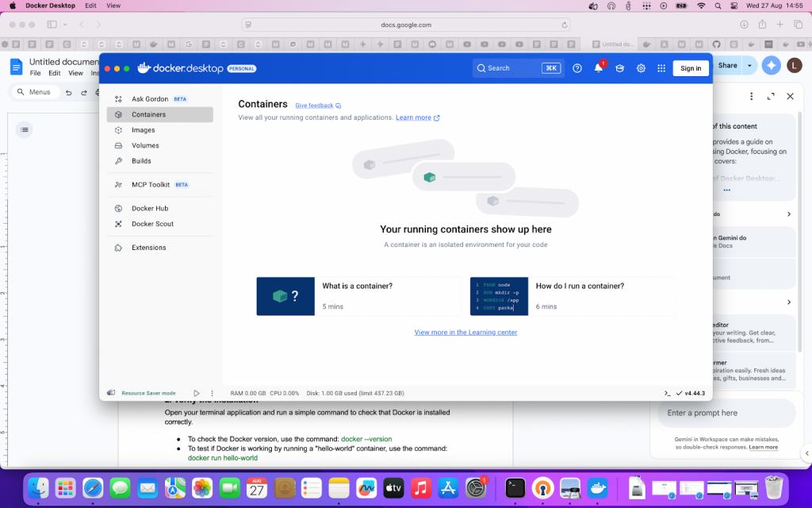
Task: Click the Sign in button
Action: 691,68
